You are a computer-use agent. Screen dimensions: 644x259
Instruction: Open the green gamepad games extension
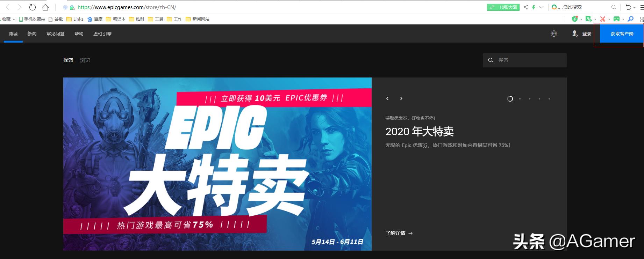click(616, 19)
